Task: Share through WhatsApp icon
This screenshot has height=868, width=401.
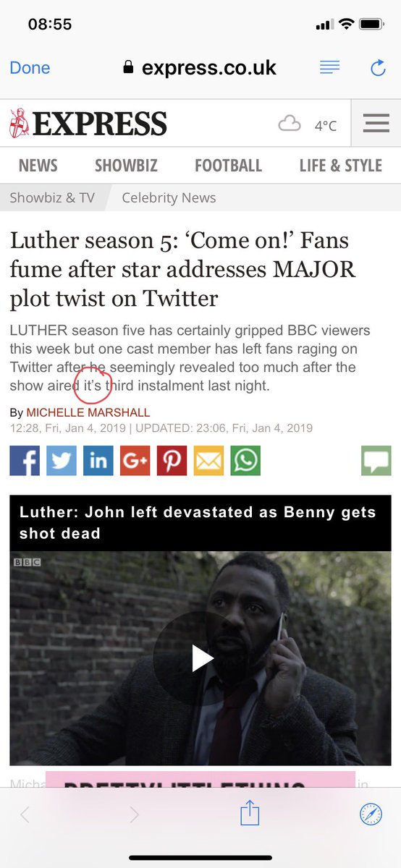Action: (x=245, y=461)
